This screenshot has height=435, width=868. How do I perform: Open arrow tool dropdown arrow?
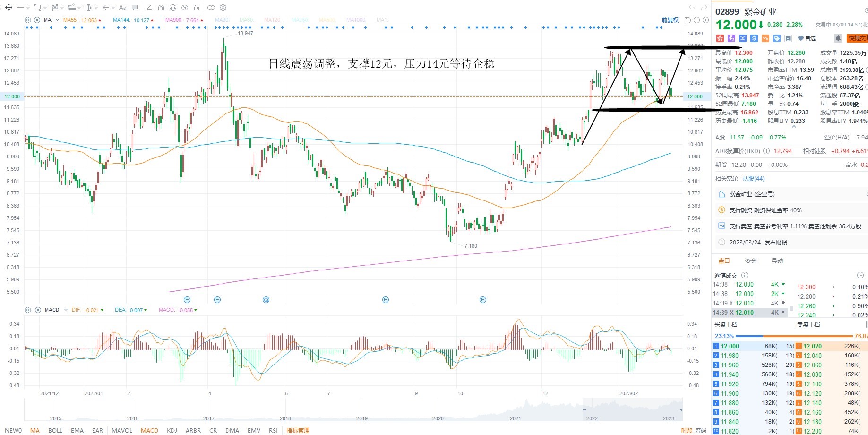(113, 8)
